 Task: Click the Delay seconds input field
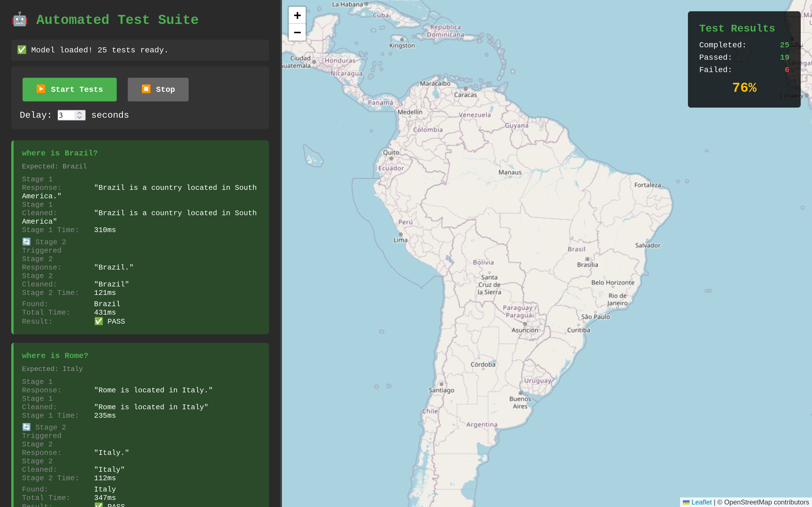tap(66, 115)
